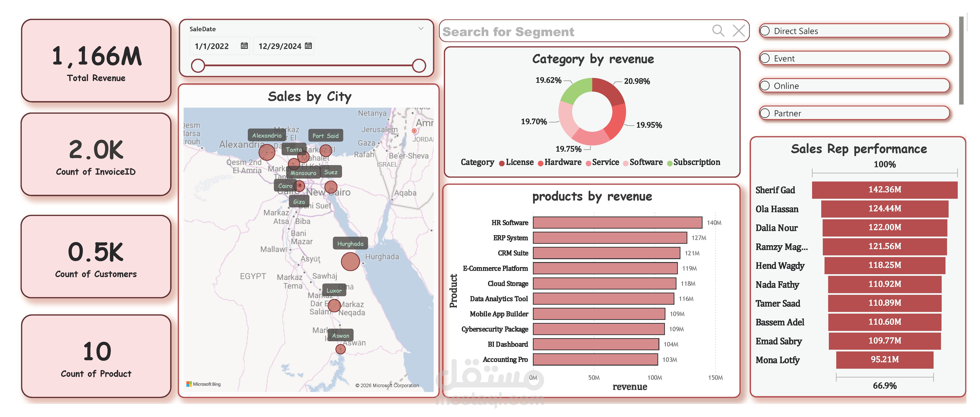The image size is (980, 417).
Task: Click the Category by revenue chart title
Action: (x=593, y=59)
